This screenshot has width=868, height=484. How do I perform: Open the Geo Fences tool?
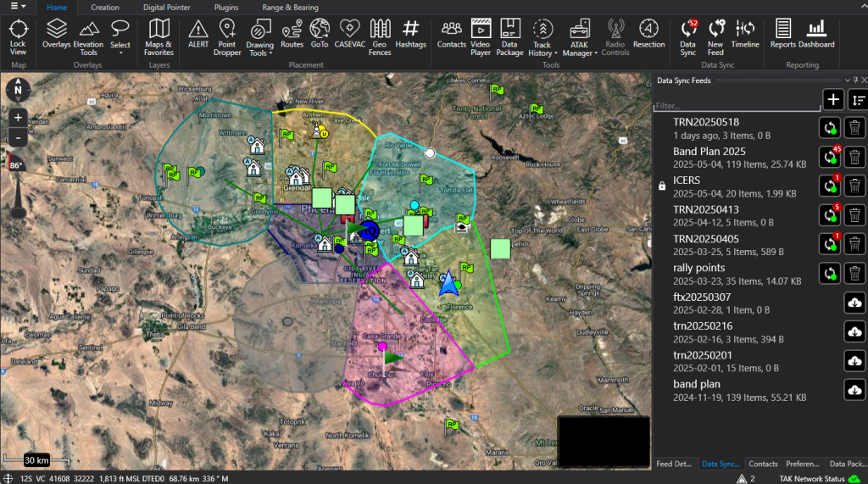tap(381, 38)
